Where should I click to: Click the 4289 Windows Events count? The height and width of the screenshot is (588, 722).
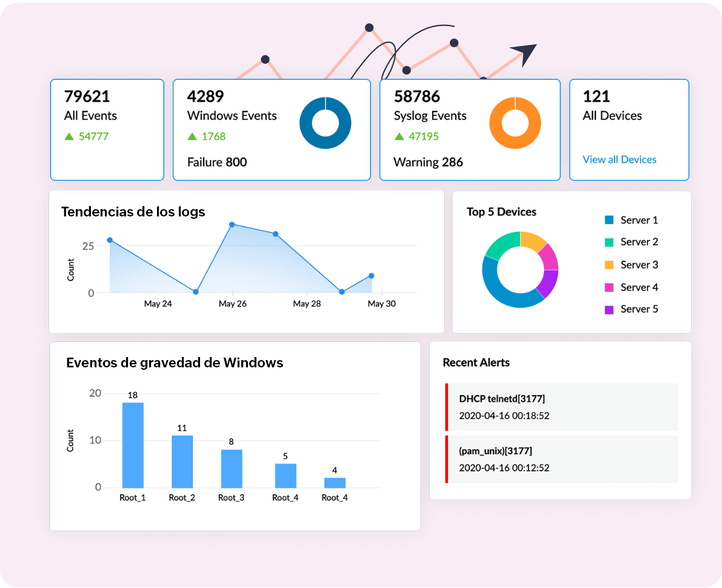[206, 96]
